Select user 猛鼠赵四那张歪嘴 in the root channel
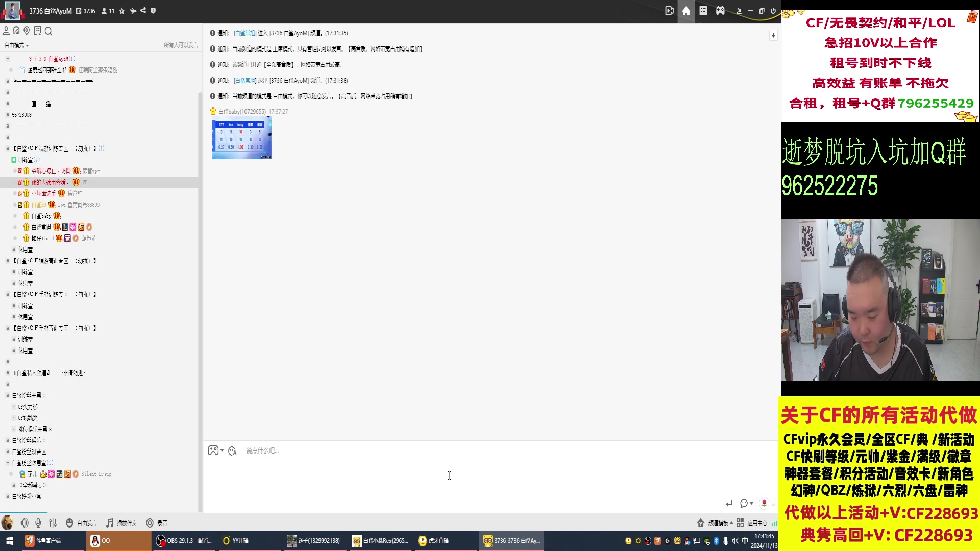The image size is (980, 551). (x=47, y=70)
